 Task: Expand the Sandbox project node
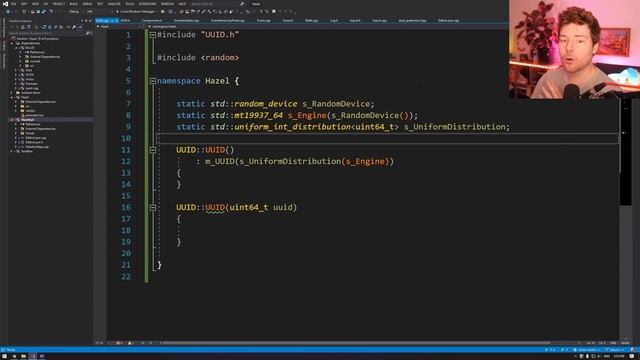pyautogui.click(x=12, y=151)
